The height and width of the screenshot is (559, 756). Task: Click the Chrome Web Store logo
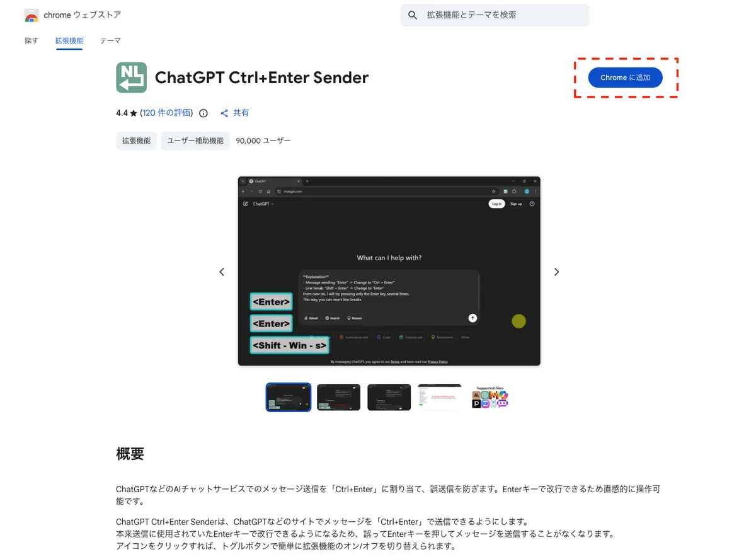pos(31,15)
